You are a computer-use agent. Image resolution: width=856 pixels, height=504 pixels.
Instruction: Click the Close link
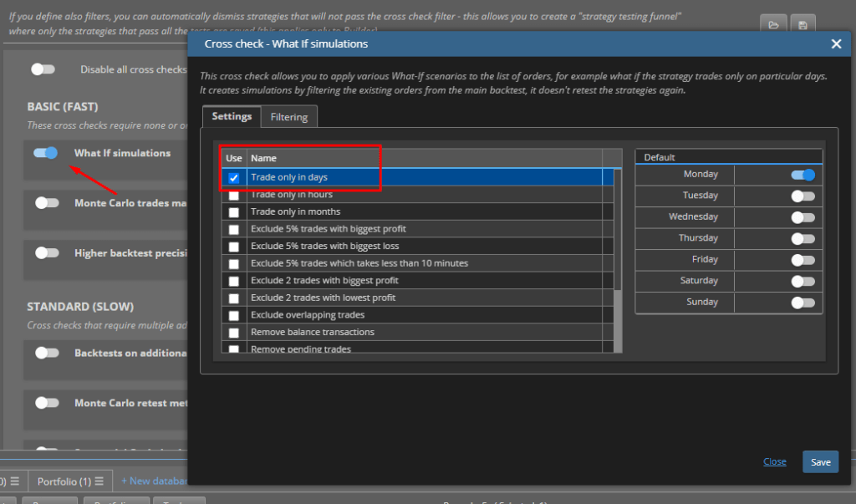(x=775, y=461)
